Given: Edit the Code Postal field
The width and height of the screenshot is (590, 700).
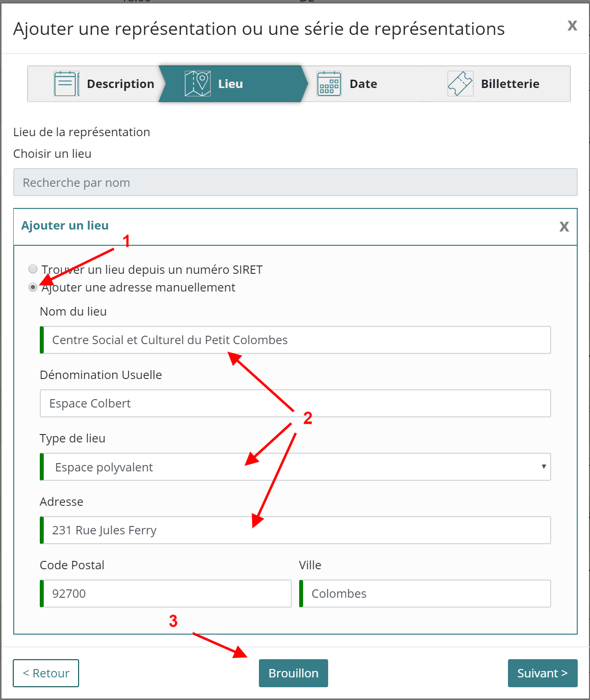Looking at the screenshot, I should (167, 594).
